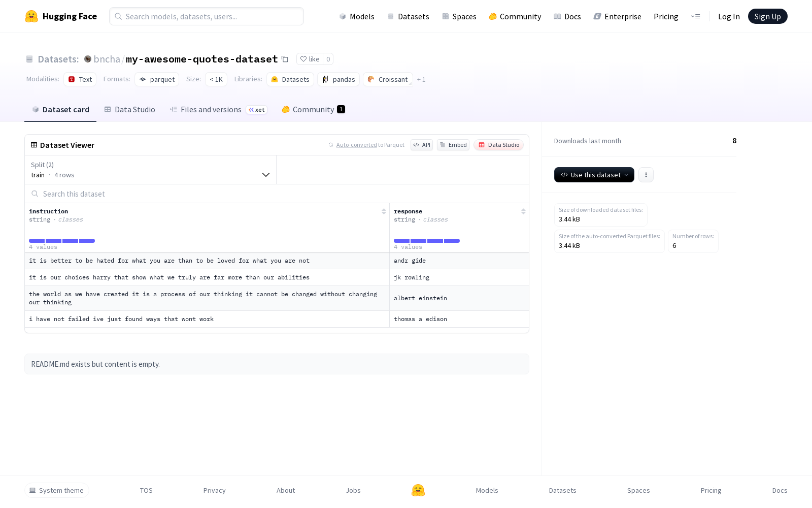Open footer Datasets link
This screenshot has width=812, height=508.
tap(563, 490)
